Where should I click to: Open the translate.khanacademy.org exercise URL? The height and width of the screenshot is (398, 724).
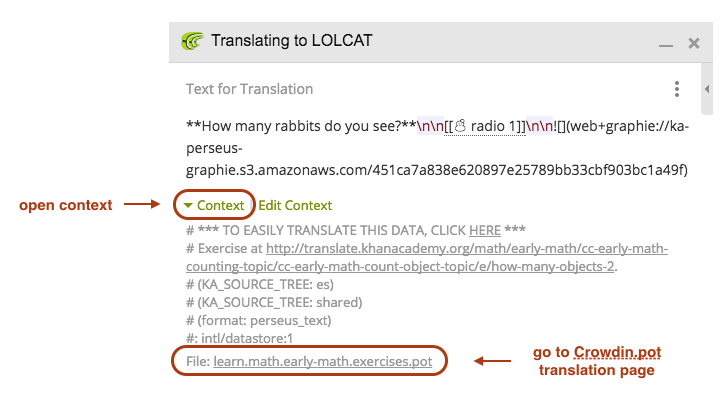tap(427, 257)
